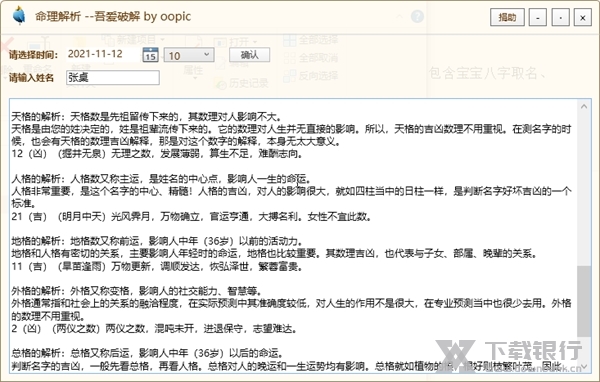Click the label 请输入姓名
The height and width of the screenshot is (382, 600).
[x=31, y=78]
